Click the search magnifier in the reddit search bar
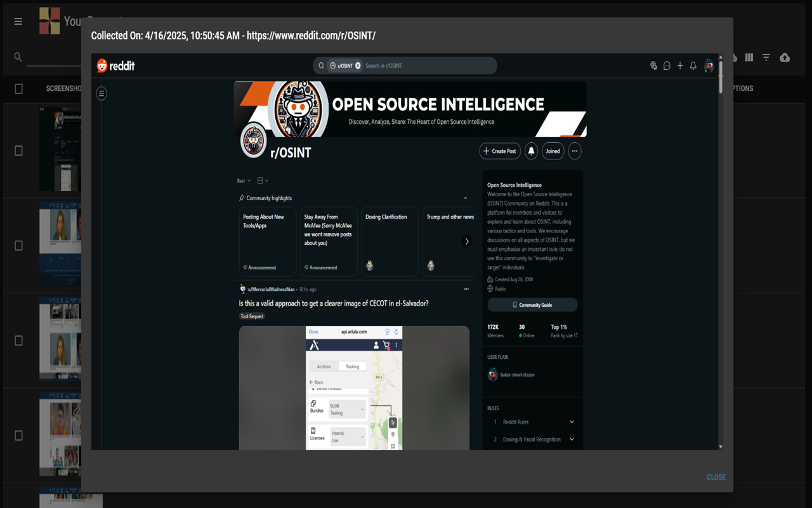812x508 pixels. click(321, 65)
